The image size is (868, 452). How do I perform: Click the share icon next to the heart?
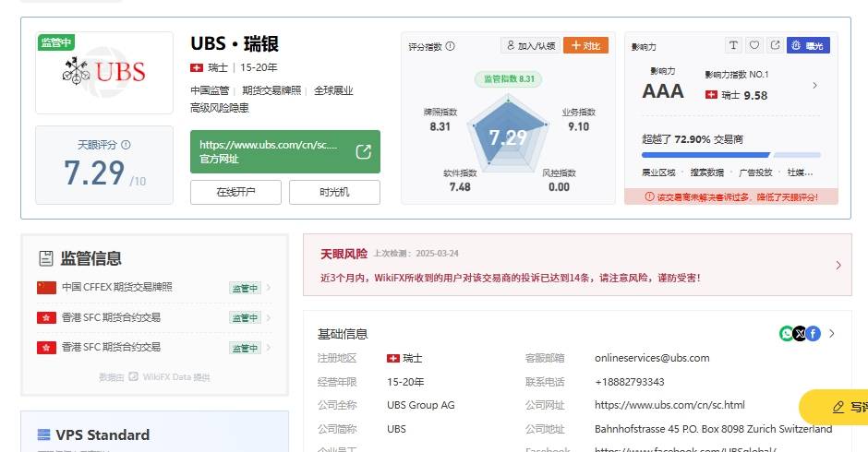point(775,45)
